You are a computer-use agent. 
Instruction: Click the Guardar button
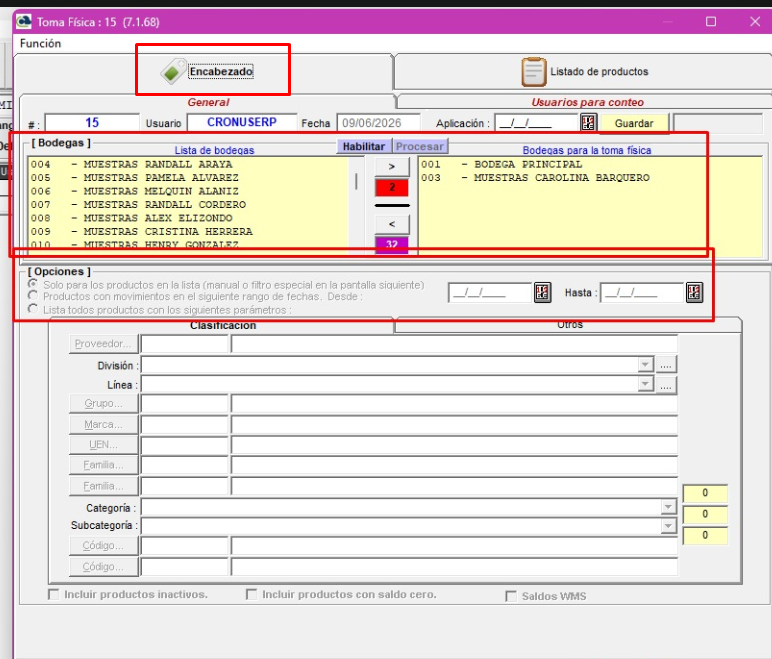coord(634,123)
